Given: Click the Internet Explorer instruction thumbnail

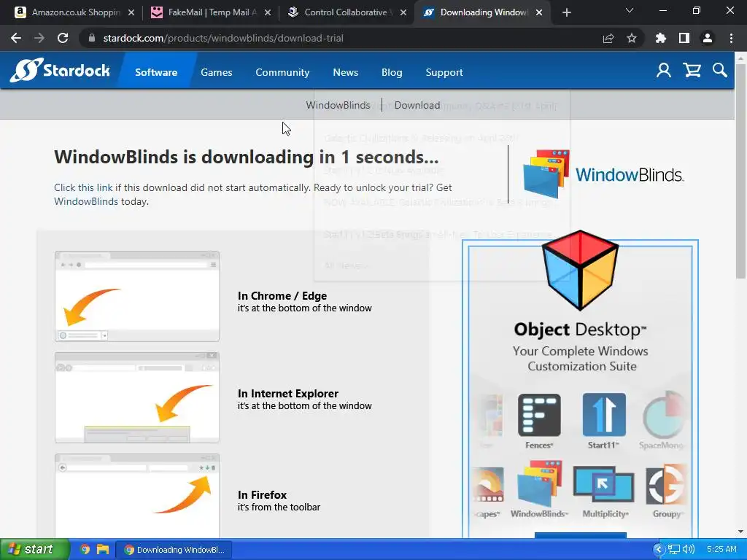Looking at the screenshot, I should point(136,397).
